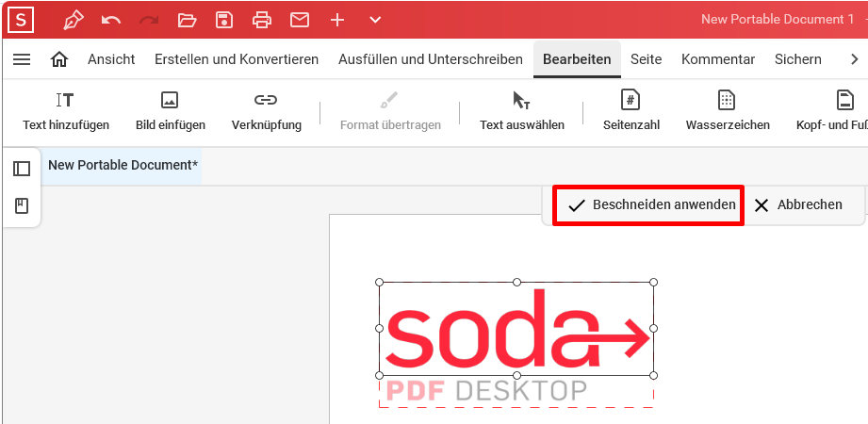868x424 pixels.
Task: Click the Soda PDF logo icon
Action: click(x=21, y=20)
